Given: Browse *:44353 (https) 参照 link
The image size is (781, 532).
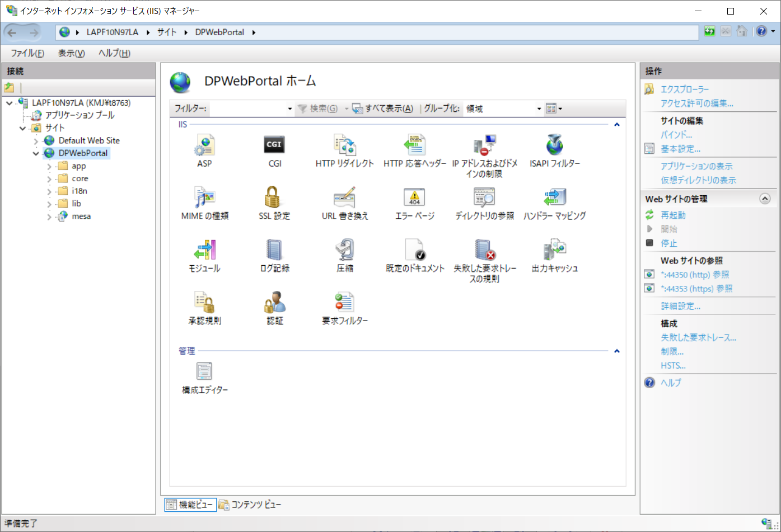Looking at the screenshot, I should tap(696, 289).
